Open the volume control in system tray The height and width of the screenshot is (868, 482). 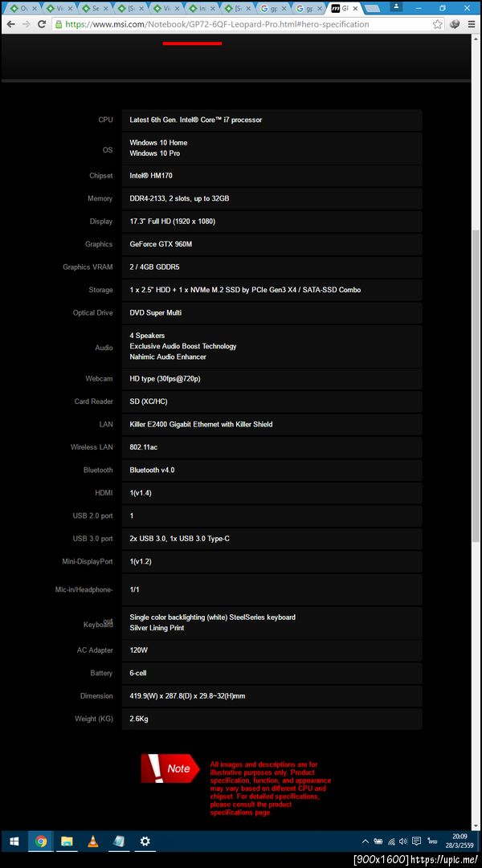[x=402, y=842]
